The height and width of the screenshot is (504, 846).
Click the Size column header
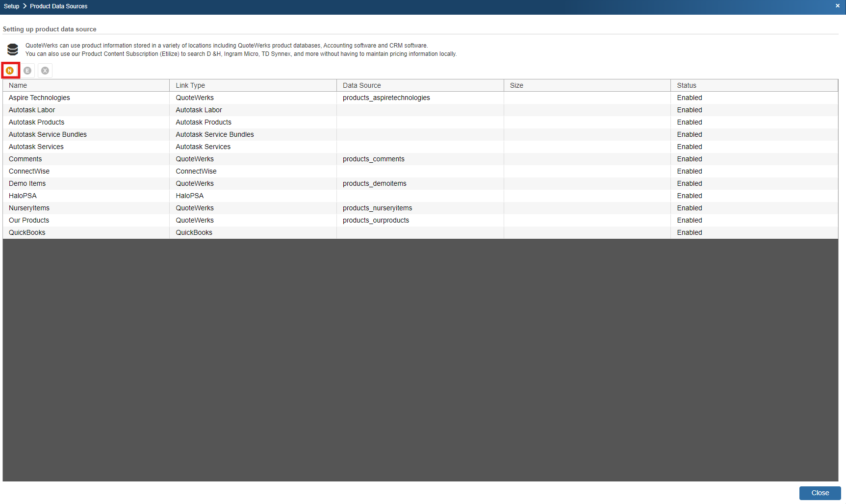click(587, 85)
